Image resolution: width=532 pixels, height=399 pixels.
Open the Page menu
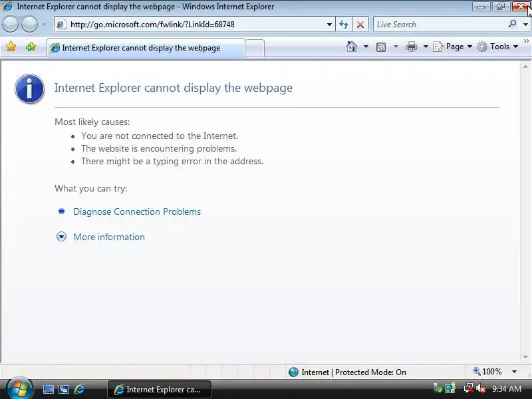coord(453,47)
